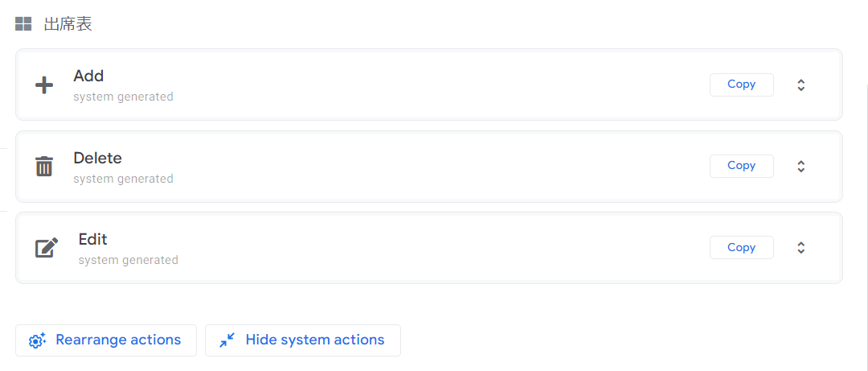Expand the Edit action row
Image resolution: width=868 pixels, height=371 pixels.
801,248
